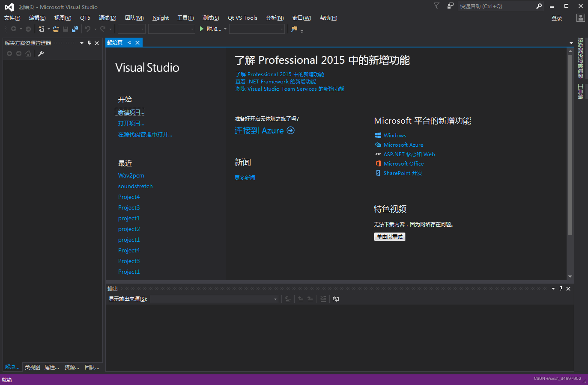Open the Qt VS Tools menu
Viewport: 588px width, 385px height.
pyautogui.click(x=242, y=18)
